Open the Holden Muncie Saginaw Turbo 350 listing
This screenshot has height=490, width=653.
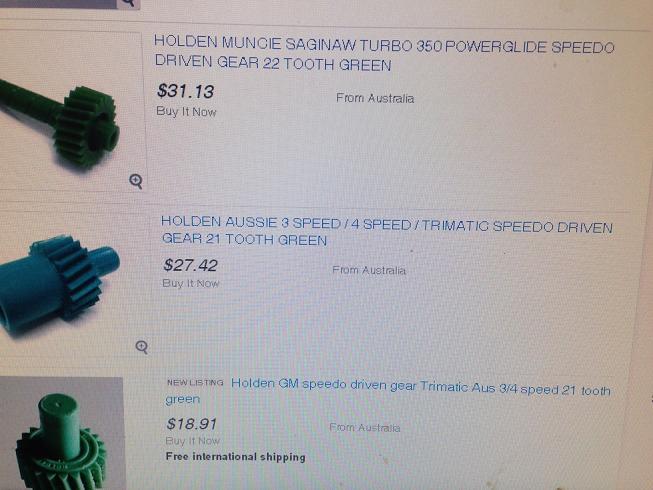(x=384, y=53)
